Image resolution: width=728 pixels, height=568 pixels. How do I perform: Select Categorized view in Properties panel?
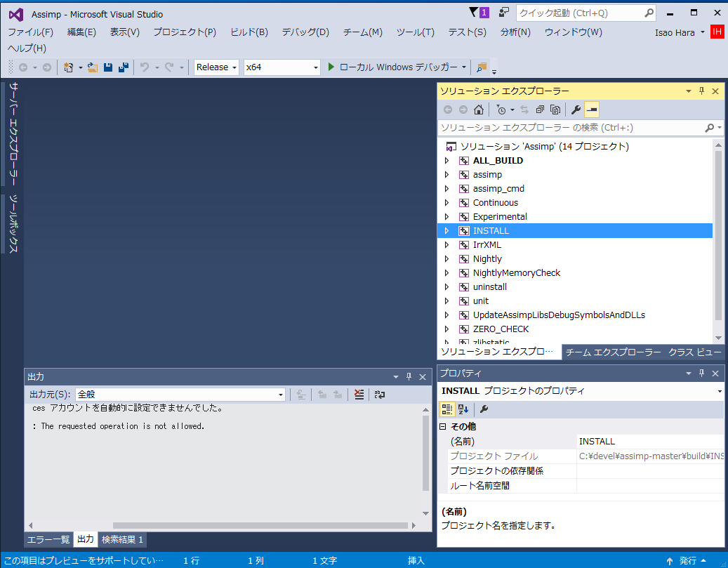(x=447, y=409)
